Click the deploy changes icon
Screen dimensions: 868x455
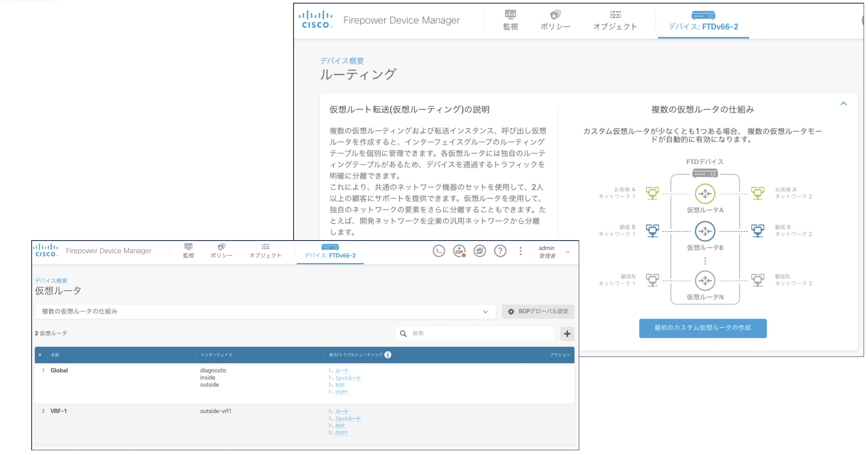pos(459,251)
